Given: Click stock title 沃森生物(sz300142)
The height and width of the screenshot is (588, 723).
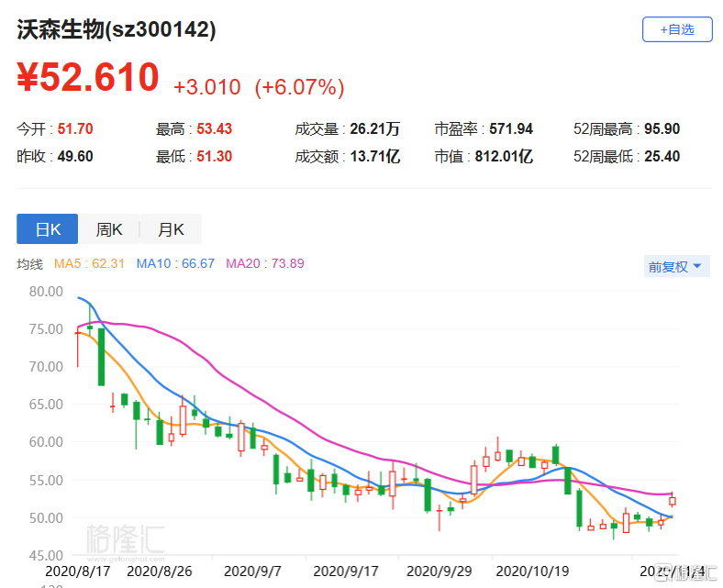Looking at the screenshot, I should tap(117, 29).
